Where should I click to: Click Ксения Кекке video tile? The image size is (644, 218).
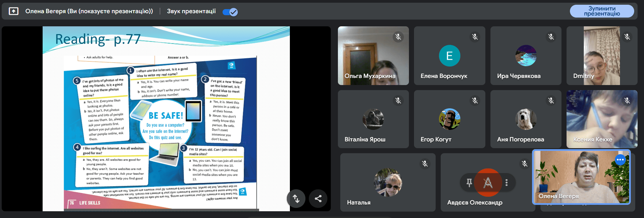(602, 119)
